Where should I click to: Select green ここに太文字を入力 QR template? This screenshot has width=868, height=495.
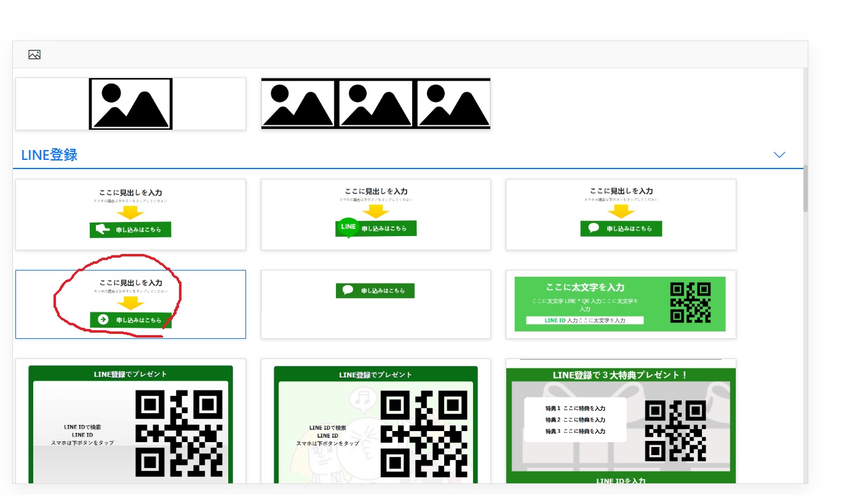pos(621,304)
